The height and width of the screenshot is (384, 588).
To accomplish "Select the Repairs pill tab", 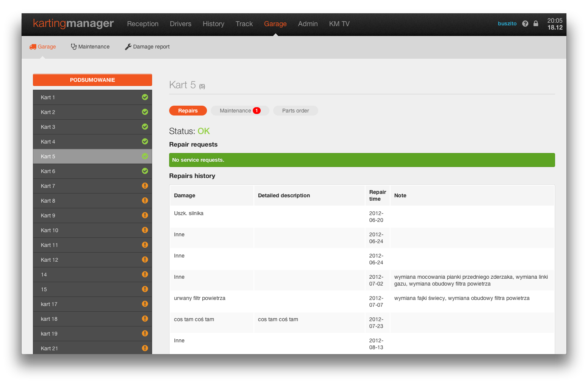I will [188, 111].
